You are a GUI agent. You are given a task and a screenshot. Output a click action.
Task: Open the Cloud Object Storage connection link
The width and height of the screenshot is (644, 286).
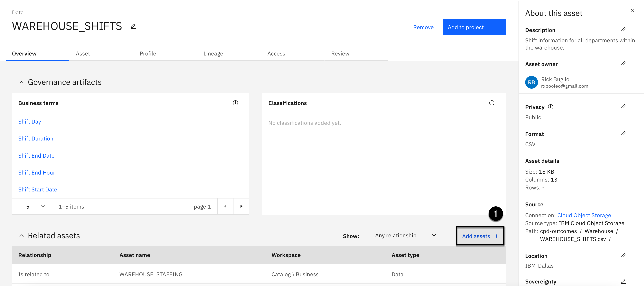(584, 215)
